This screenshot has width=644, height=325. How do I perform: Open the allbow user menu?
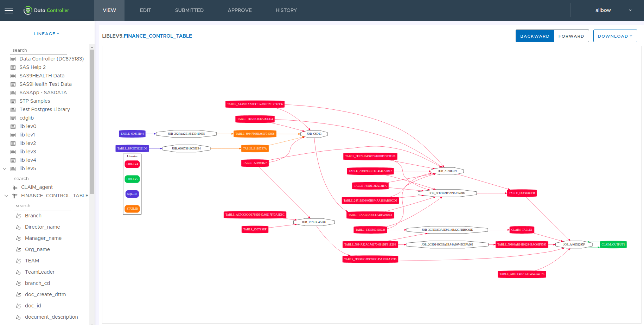pyautogui.click(x=613, y=11)
